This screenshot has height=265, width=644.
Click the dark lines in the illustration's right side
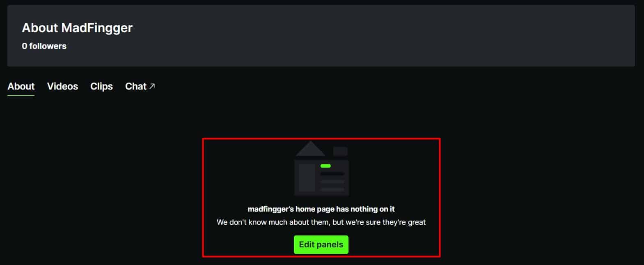(332, 181)
